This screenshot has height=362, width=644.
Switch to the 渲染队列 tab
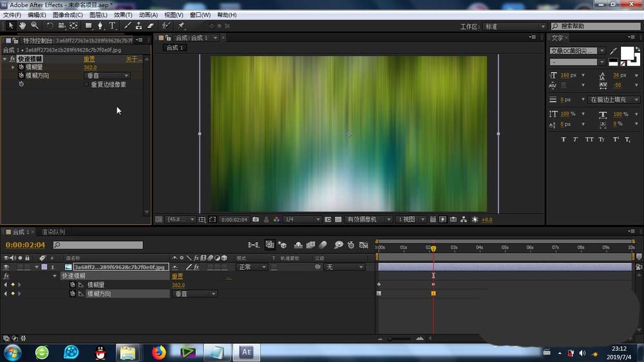[x=53, y=232]
